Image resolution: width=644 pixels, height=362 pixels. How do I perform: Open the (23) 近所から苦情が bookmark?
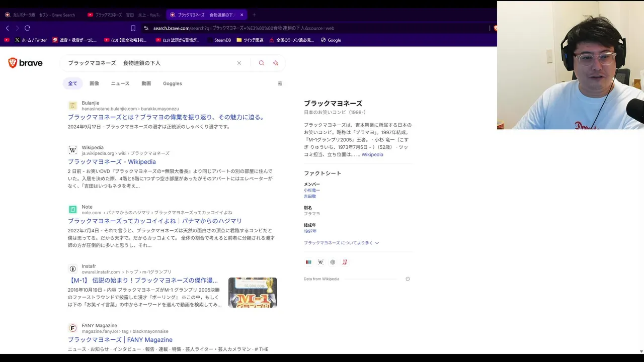178,40
